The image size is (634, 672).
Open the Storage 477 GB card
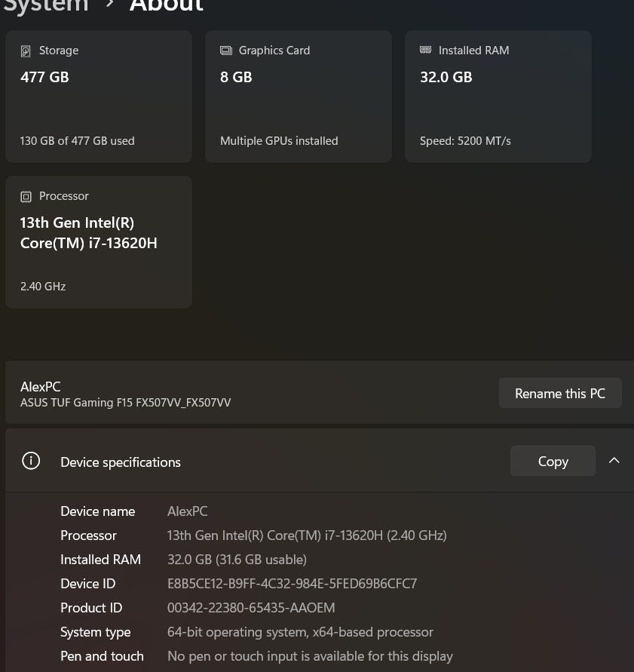pyautogui.click(x=99, y=98)
